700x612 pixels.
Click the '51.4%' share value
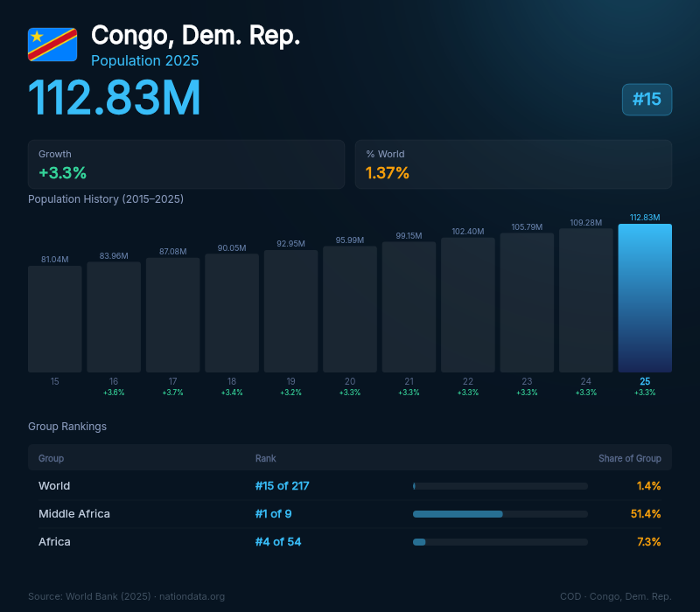click(x=646, y=514)
